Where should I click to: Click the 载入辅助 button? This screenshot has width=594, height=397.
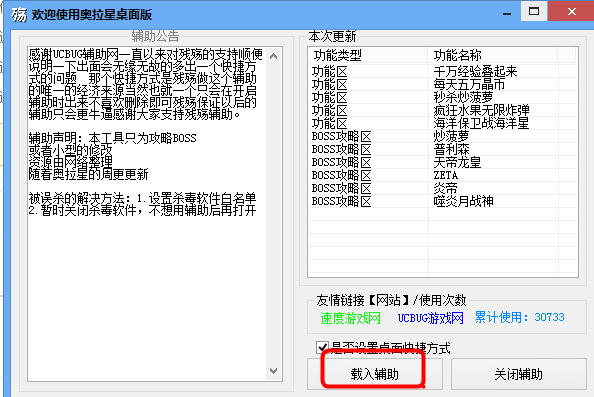[374, 374]
